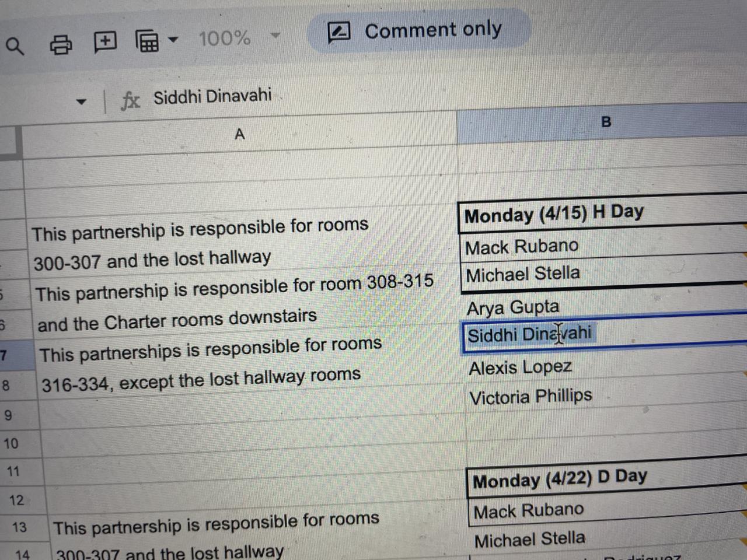Open the name box dropdown arrow
Image resolution: width=747 pixels, height=560 pixels.
tap(81, 103)
